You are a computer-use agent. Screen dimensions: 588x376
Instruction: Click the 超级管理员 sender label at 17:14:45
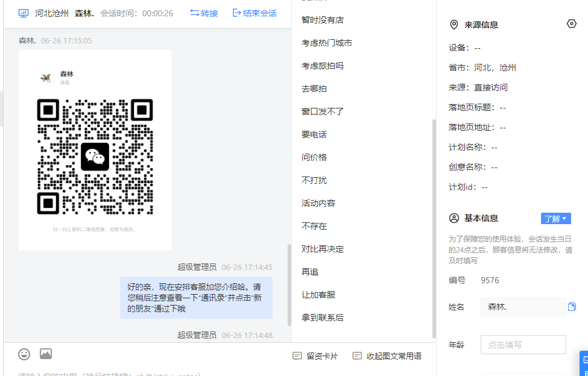pyautogui.click(x=197, y=267)
